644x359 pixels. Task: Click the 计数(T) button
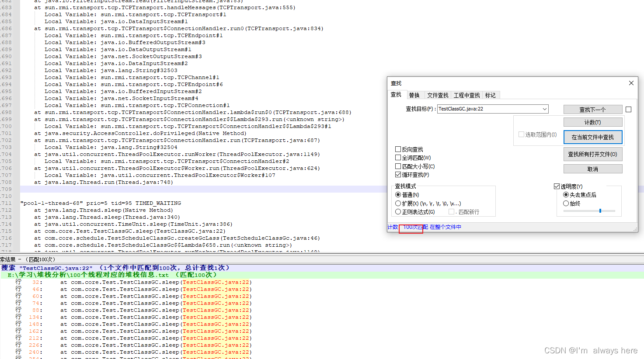pos(592,122)
